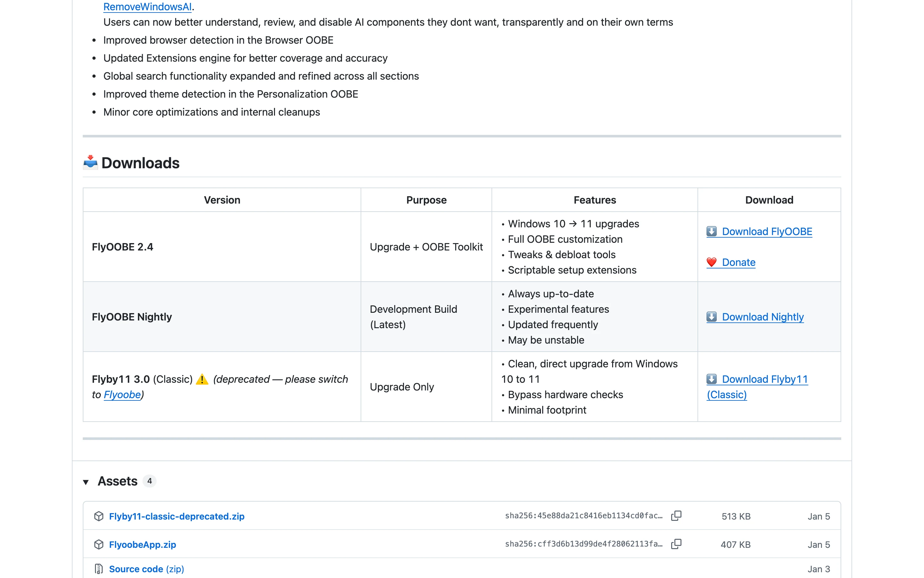Click the 407 KB file size

(735, 544)
